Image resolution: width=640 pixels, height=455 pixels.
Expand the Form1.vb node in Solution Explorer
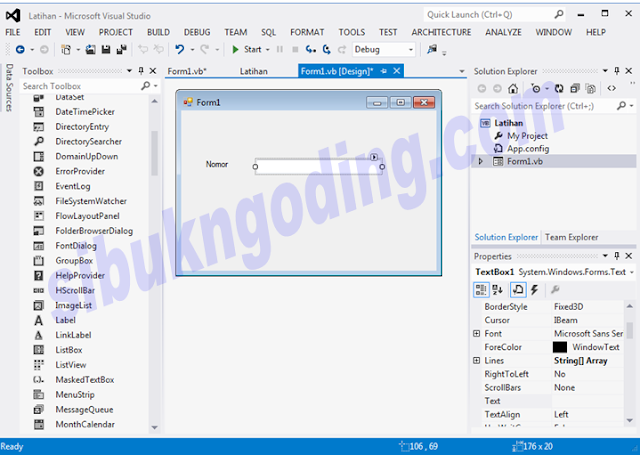[480, 162]
